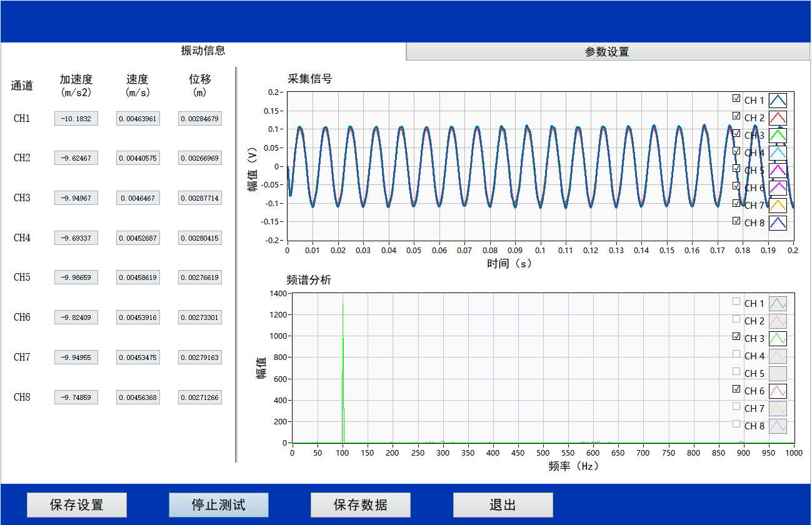The height and width of the screenshot is (525, 812).
Task: Enable CH 5 checkbox in 频谱分析 legend
Action: (736, 371)
